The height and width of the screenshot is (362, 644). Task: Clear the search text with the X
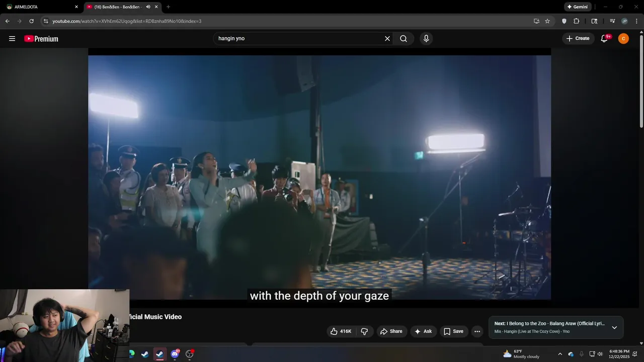387,39
